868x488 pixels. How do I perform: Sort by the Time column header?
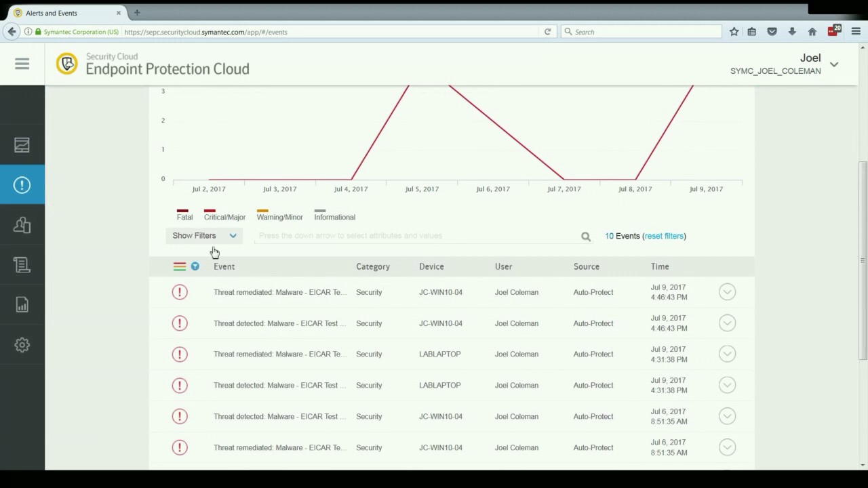pos(660,266)
